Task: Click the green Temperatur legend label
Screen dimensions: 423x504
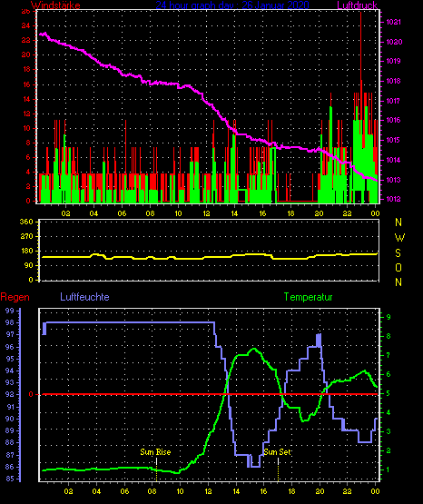Action: (308, 297)
